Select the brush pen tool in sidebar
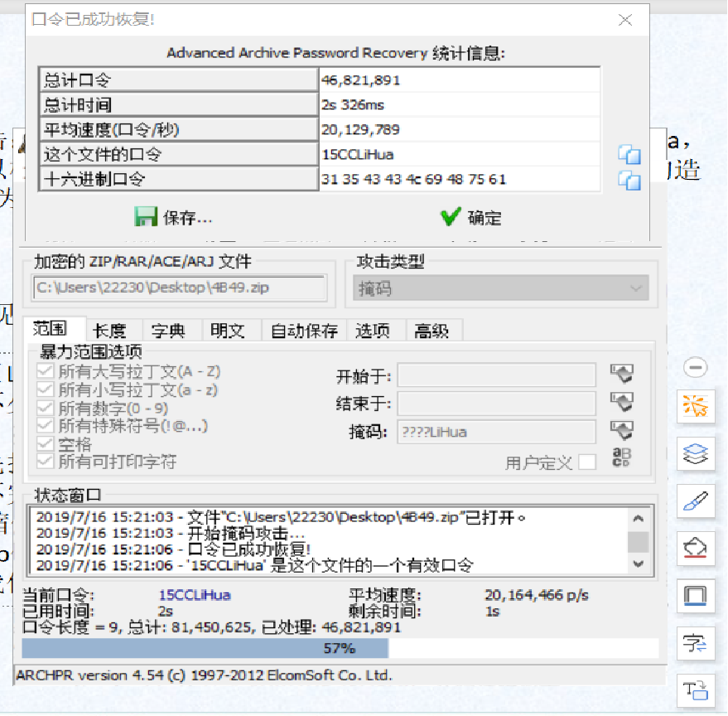The height and width of the screenshot is (716, 728). pyautogui.click(x=695, y=501)
